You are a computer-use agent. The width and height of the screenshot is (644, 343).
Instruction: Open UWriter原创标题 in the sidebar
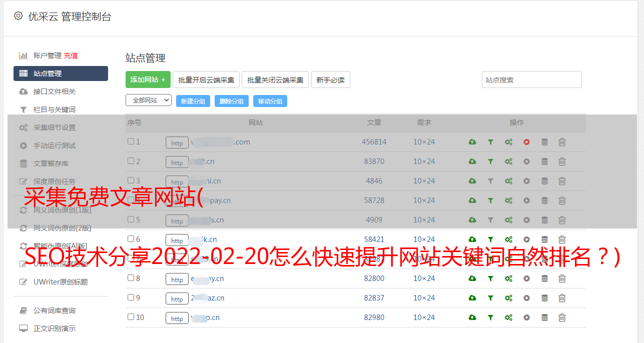[x=61, y=282]
